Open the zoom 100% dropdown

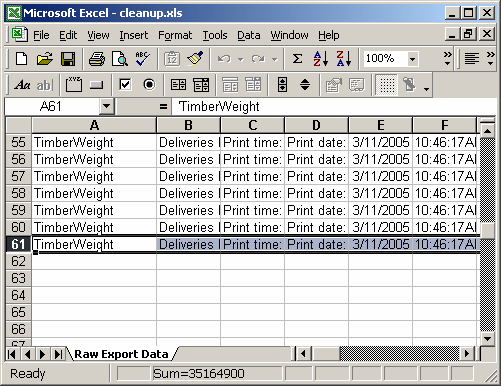(x=413, y=59)
